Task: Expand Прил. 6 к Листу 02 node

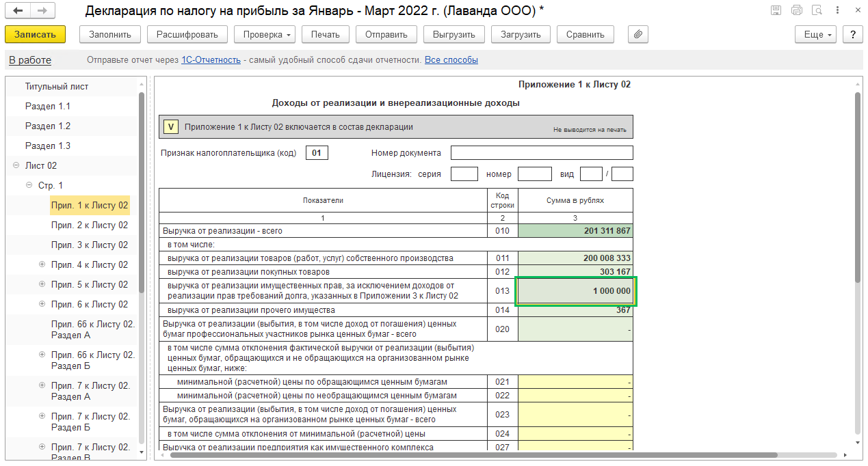Action: pos(42,304)
